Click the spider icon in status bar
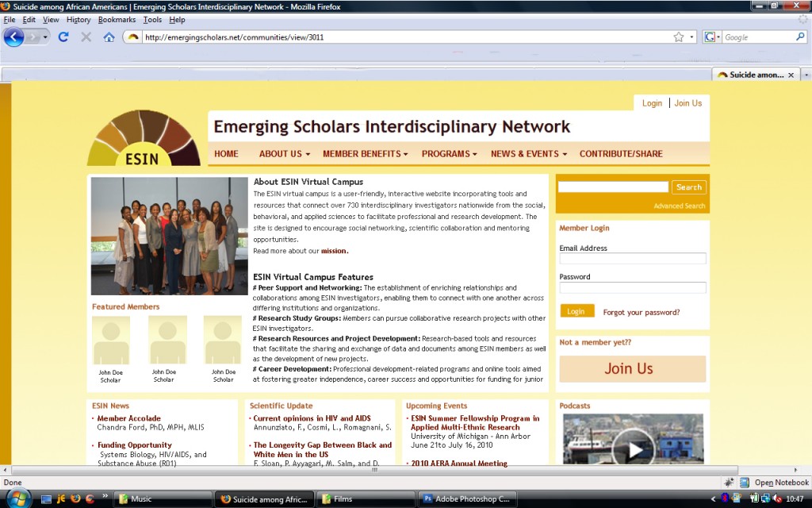Viewport: 812px width, 508px height. (730, 483)
